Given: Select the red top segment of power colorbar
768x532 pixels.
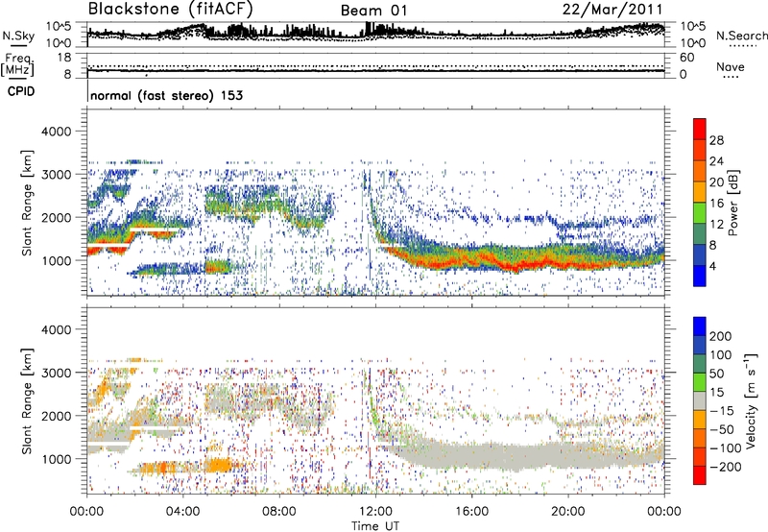Looking at the screenshot, I should point(700,130).
